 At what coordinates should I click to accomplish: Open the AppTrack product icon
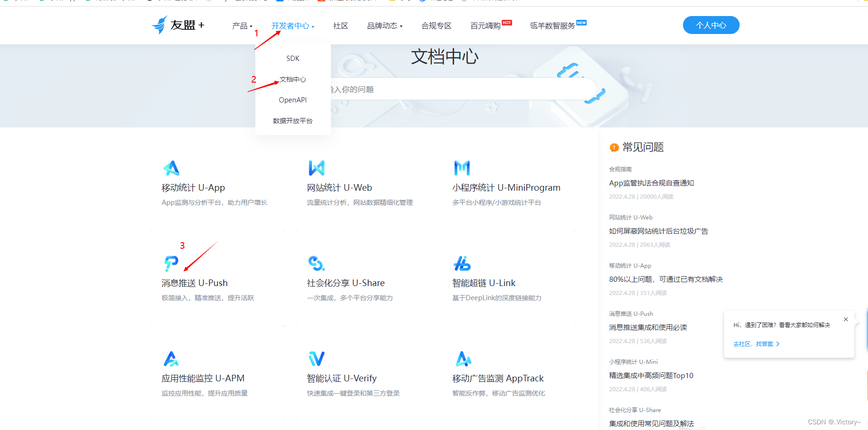pyautogui.click(x=463, y=359)
